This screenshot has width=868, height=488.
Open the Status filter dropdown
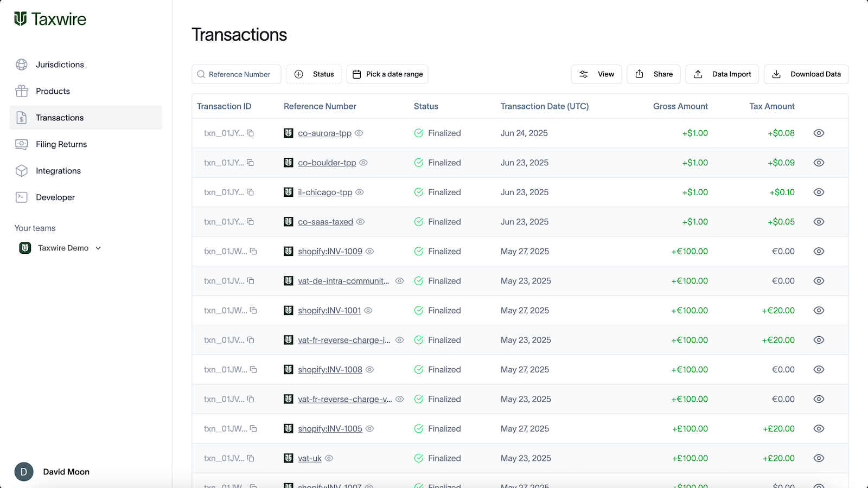[314, 74]
